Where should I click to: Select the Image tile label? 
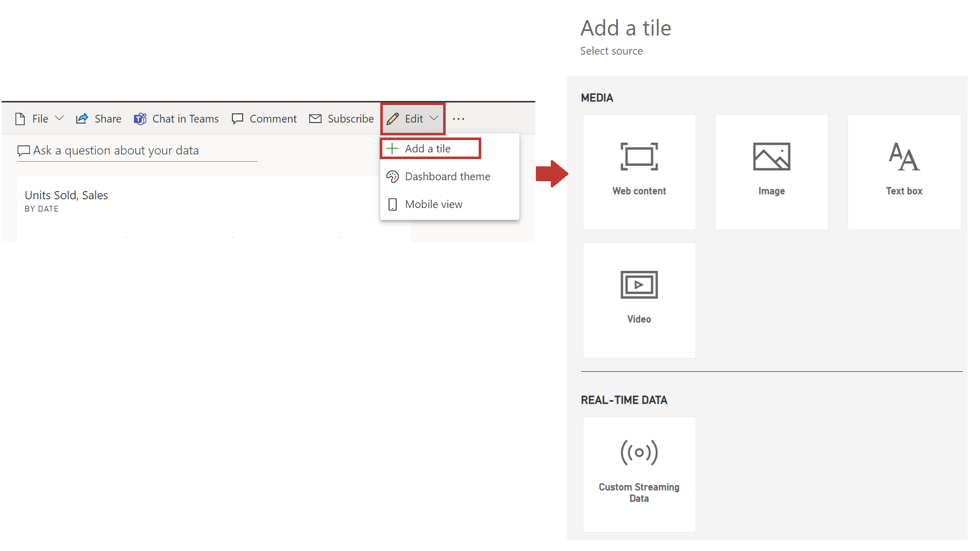[x=771, y=191]
